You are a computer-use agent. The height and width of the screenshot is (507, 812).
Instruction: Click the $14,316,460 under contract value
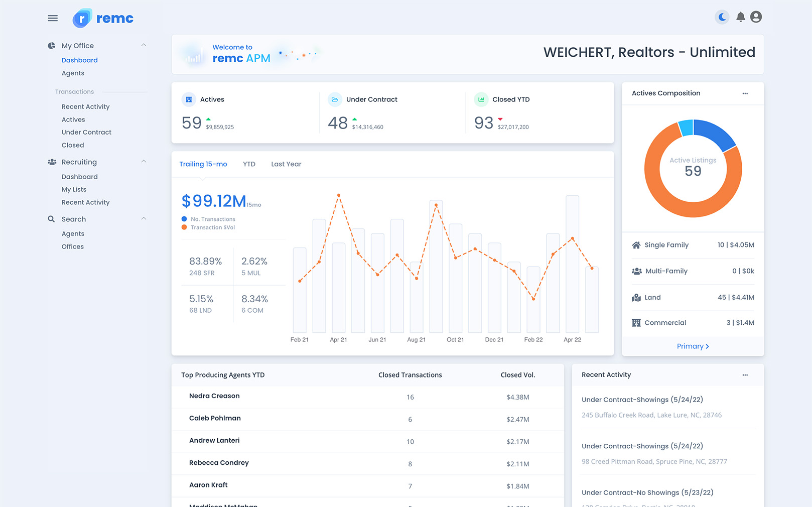pyautogui.click(x=367, y=128)
